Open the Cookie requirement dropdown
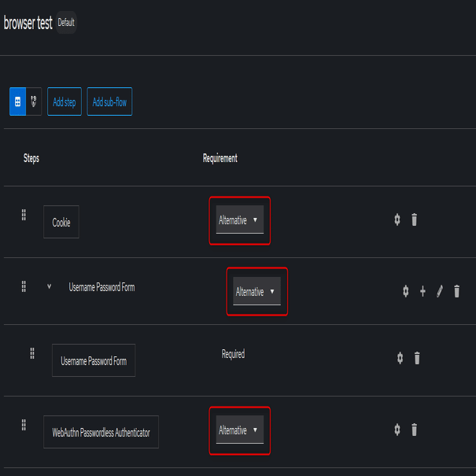The width and height of the screenshot is (476, 476). tap(239, 220)
